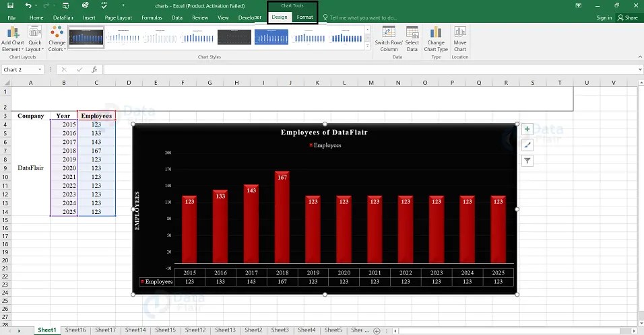The height and width of the screenshot is (335, 644).
Task: Switch to the Sheet14 tab
Action: click(135, 330)
